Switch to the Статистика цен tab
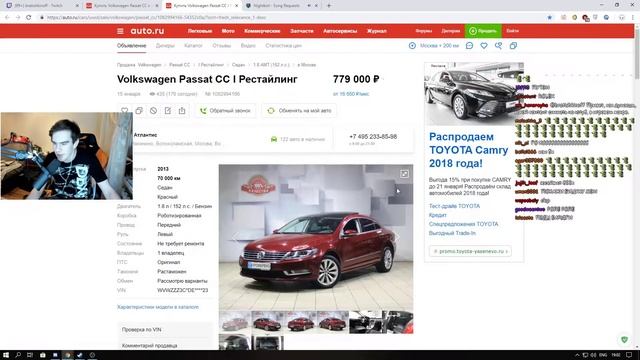Image resolution: width=640 pixels, height=360 pixels. tap(283, 46)
